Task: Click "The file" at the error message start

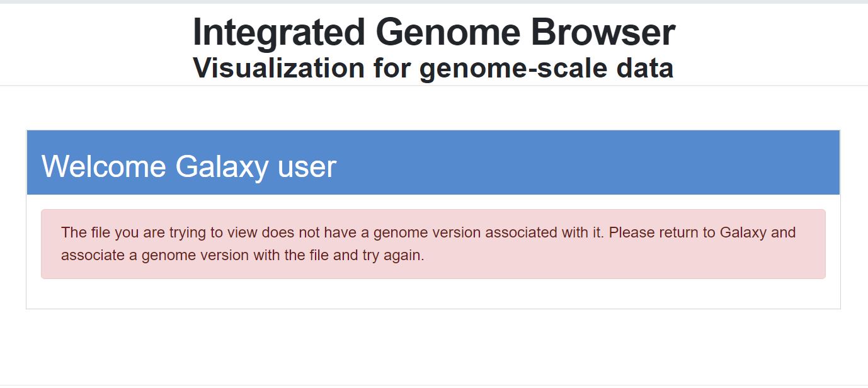Action: (x=86, y=232)
